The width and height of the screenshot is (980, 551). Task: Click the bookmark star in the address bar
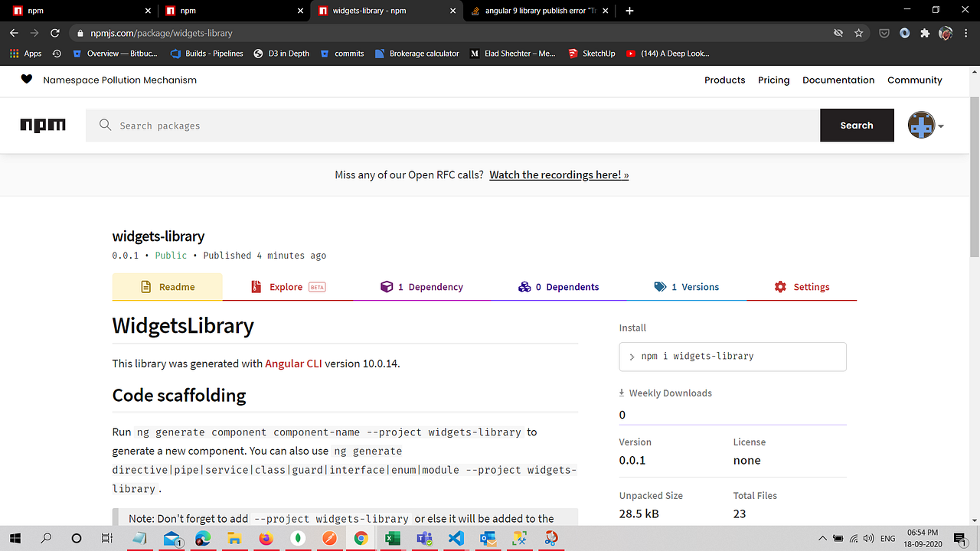click(x=859, y=33)
